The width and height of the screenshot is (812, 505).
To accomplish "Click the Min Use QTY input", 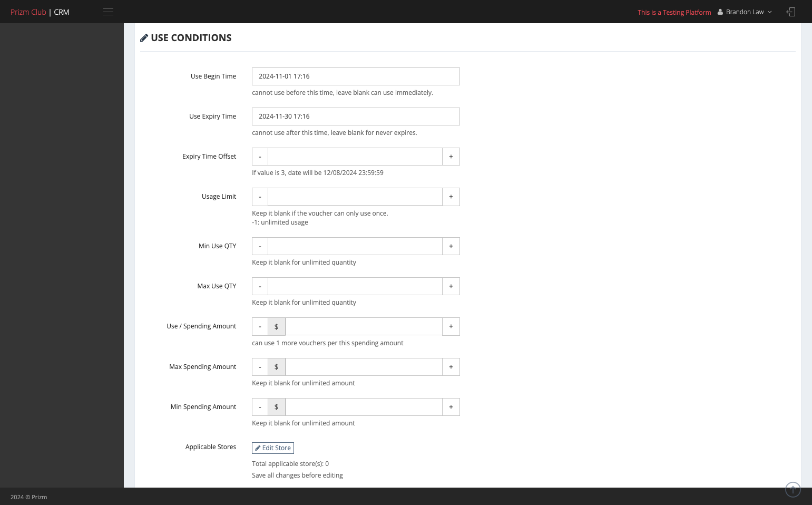I will coord(355,246).
